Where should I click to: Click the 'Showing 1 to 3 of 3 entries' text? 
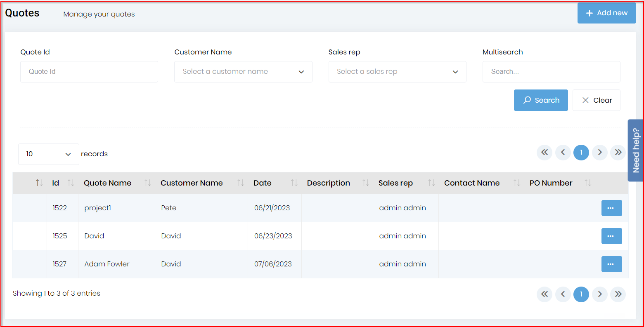tap(57, 293)
